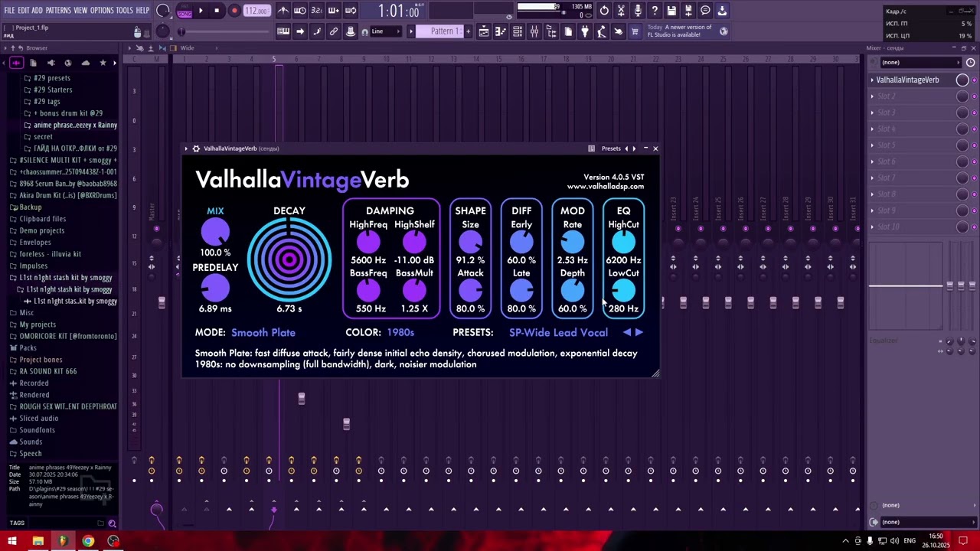
Task: Open the EDIT menu
Action: click(24, 11)
